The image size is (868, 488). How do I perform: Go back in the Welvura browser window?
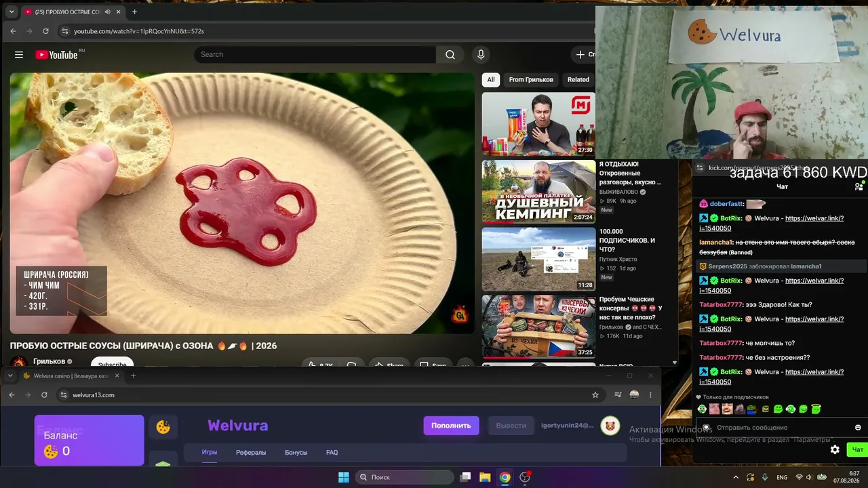(12, 395)
